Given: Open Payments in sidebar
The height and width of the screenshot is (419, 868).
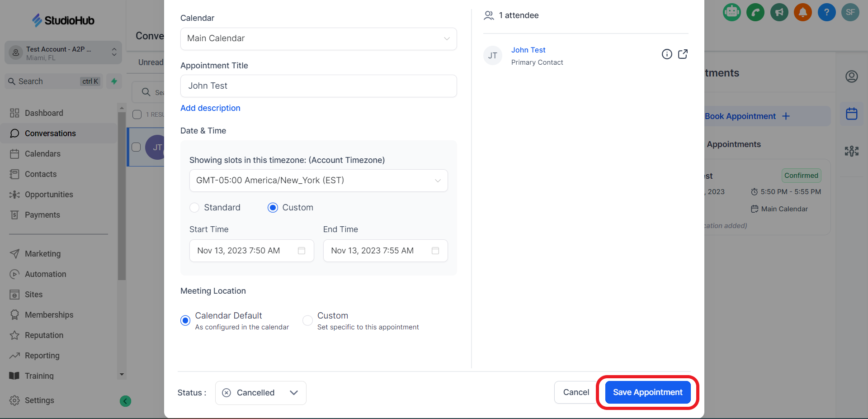Looking at the screenshot, I should (x=42, y=215).
